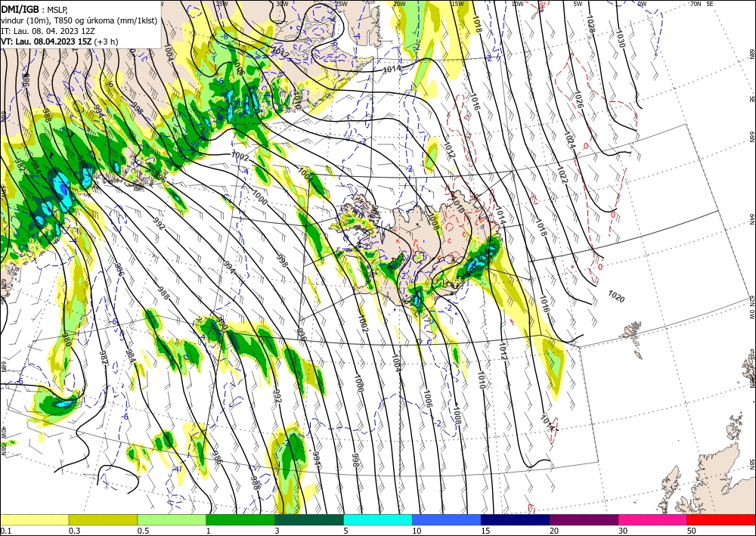Viewport: 756px width, 536px height.
Task: Click the navy 15–20 legend color band
Action: (x=516, y=519)
